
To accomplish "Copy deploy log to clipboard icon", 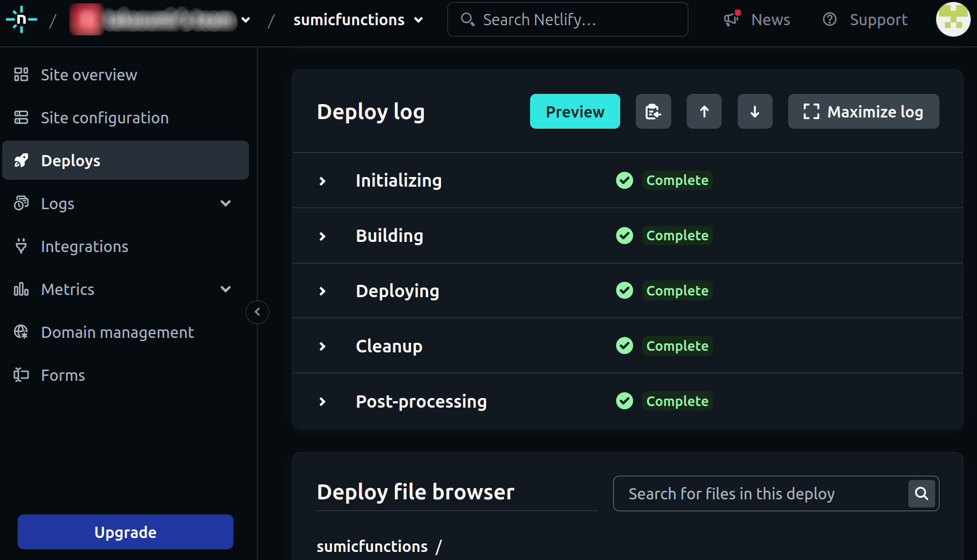I will (653, 112).
